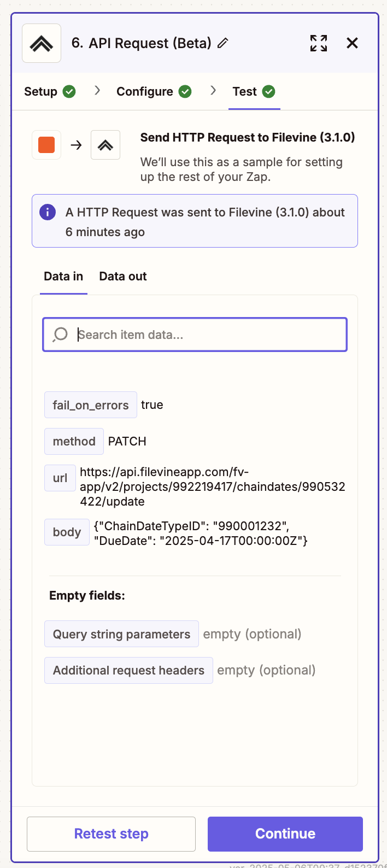This screenshot has width=387, height=868.
Task: Click the url field label
Action: 60,478
